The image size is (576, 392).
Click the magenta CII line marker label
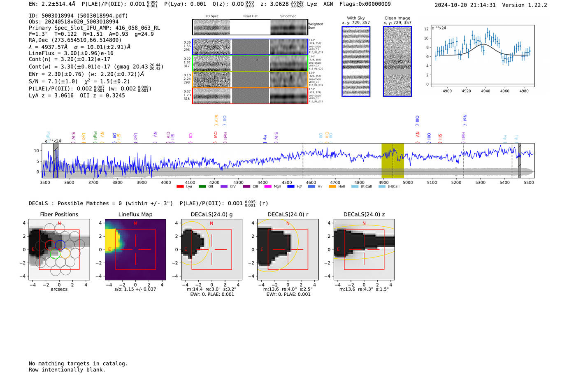190,137
